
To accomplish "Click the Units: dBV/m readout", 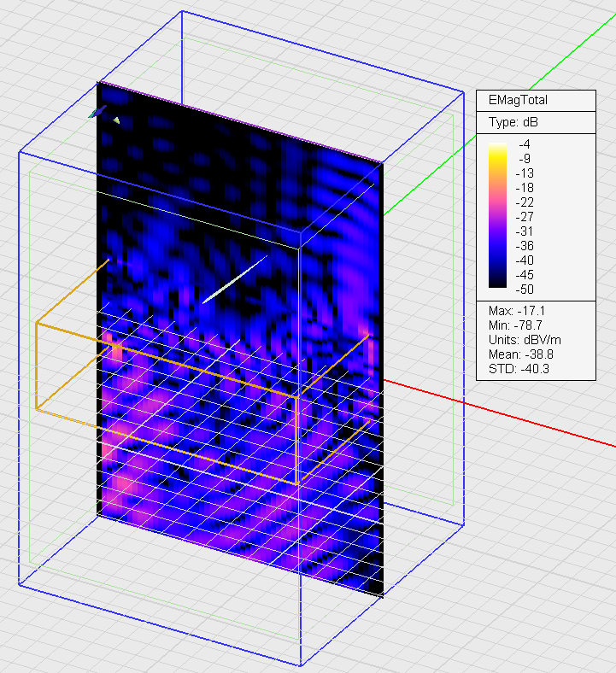I will (525, 339).
